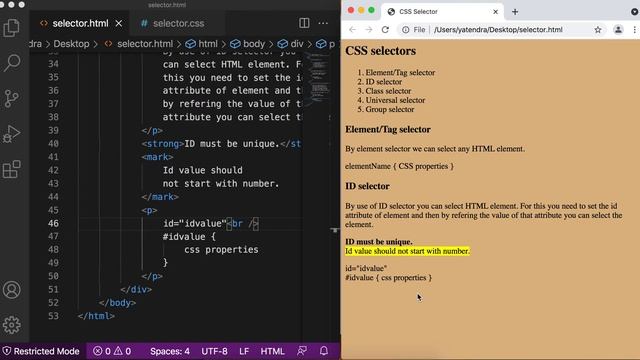This screenshot has width=640, height=360.
Task: Switch to the selector.css tab
Action: [x=178, y=24]
